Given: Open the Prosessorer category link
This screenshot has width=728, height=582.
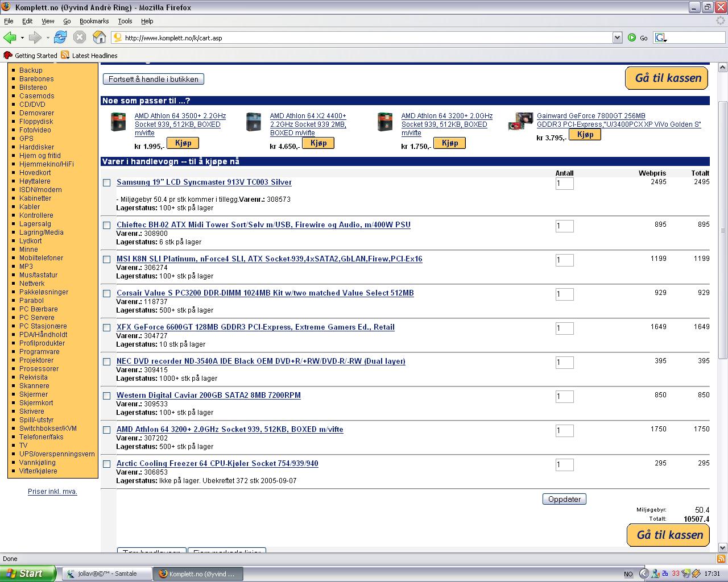Looking at the screenshot, I should [39, 369].
